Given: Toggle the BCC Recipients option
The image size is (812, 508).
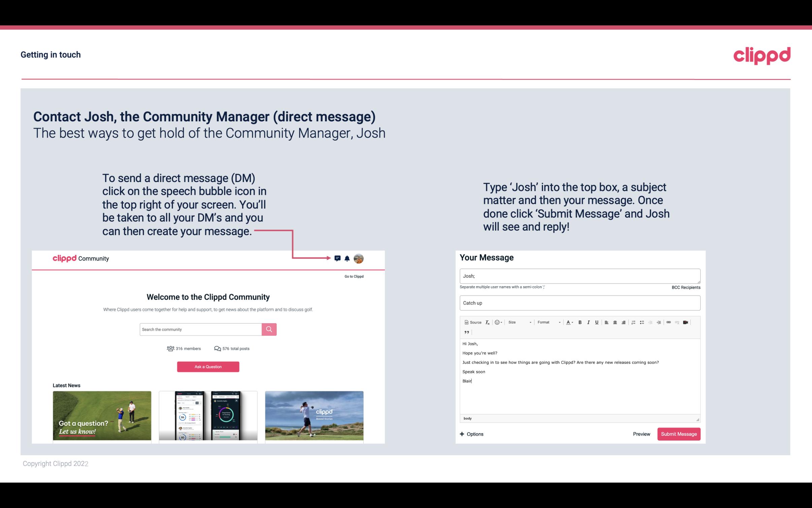Looking at the screenshot, I should coord(685,287).
